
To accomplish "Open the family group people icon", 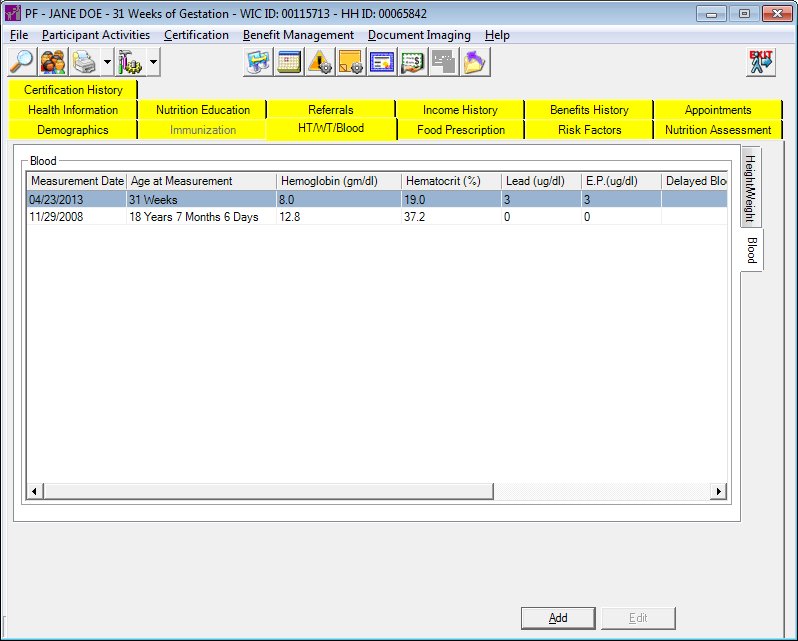I will tap(53, 62).
